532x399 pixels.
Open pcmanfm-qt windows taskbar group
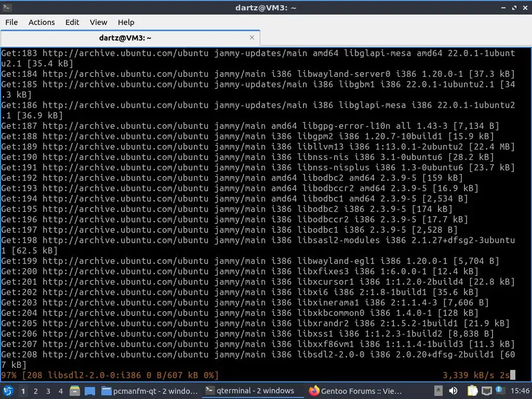[150, 391]
